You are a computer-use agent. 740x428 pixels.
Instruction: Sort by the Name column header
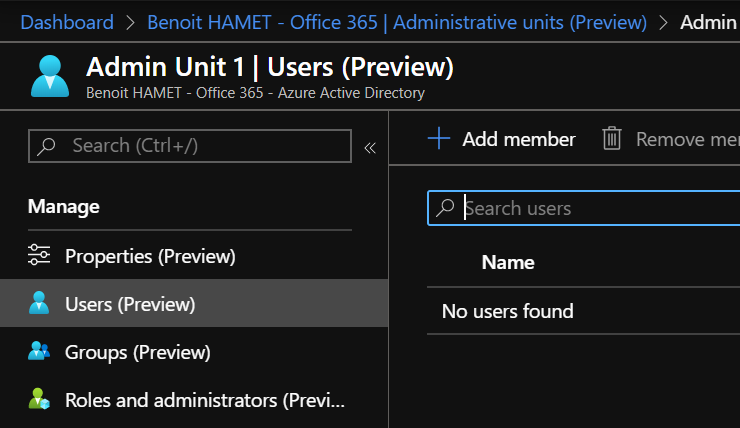[x=508, y=262]
